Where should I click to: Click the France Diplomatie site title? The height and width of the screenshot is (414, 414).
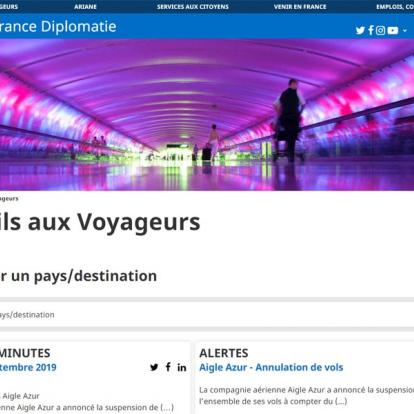click(x=57, y=26)
